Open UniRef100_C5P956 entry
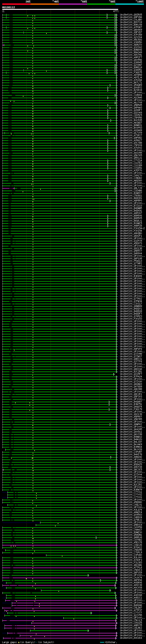146x644 pixels. pos(131,118)
